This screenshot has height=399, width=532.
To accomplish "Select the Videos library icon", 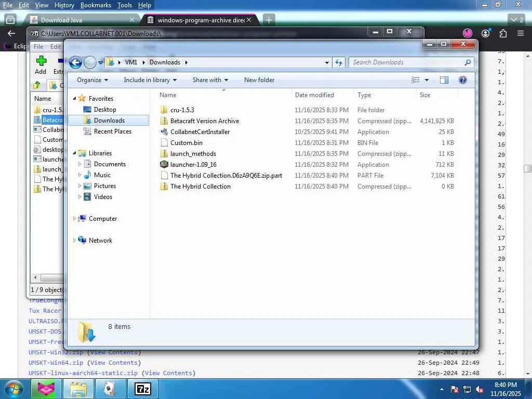I will (x=87, y=197).
